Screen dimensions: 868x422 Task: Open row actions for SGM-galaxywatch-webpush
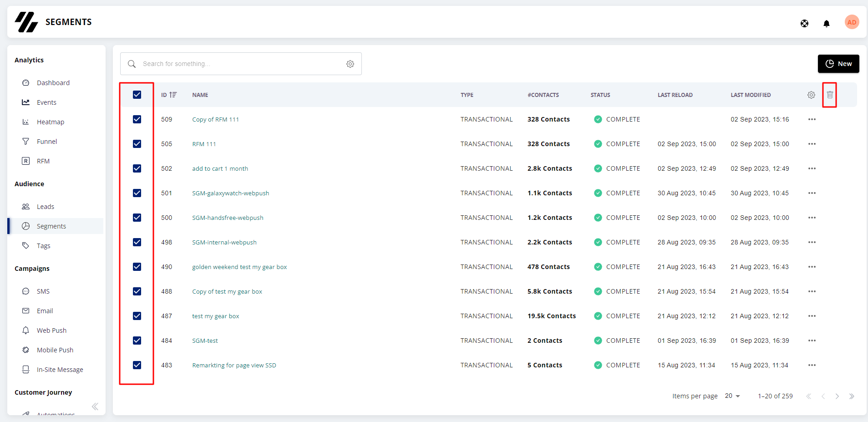(x=812, y=193)
